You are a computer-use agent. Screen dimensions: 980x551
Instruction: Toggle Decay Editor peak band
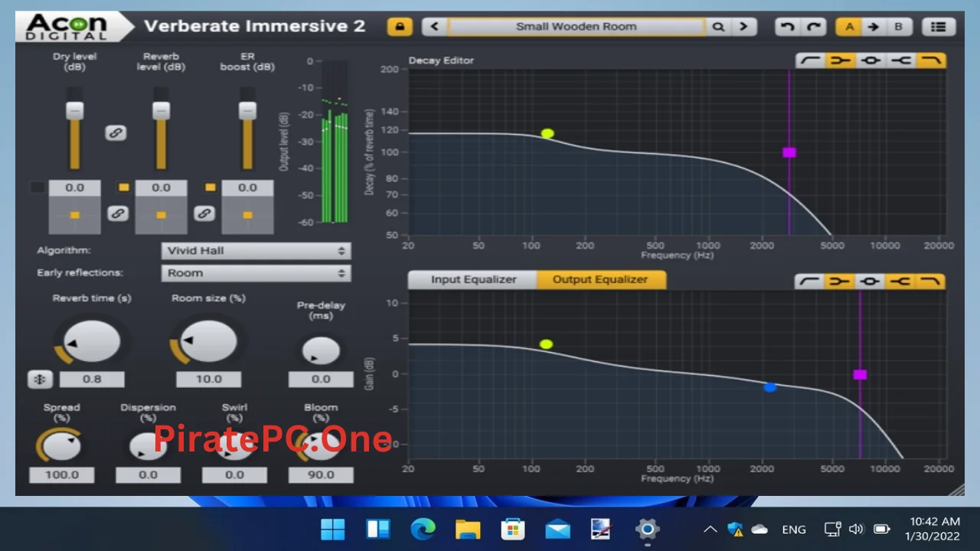[871, 60]
